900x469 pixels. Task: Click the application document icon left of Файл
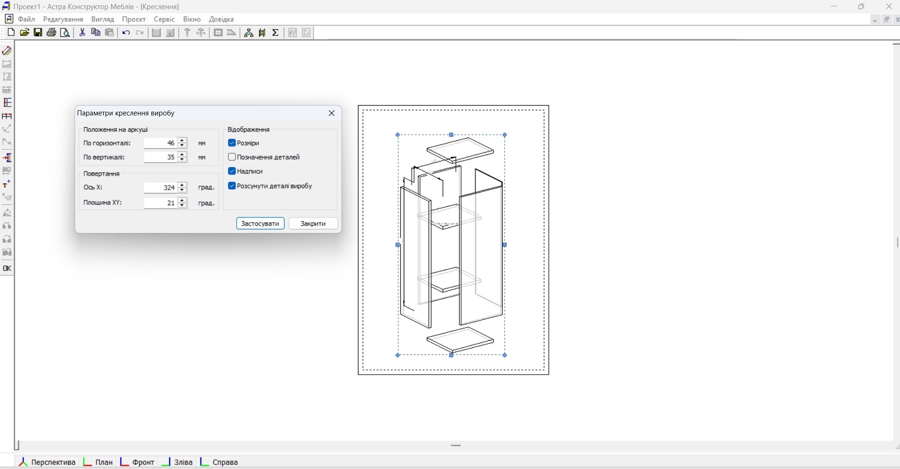pyautogui.click(x=9, y=19)
